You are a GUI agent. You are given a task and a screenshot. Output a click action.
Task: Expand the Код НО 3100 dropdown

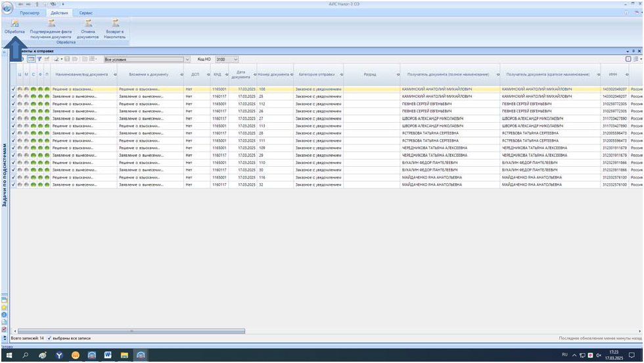236,60
